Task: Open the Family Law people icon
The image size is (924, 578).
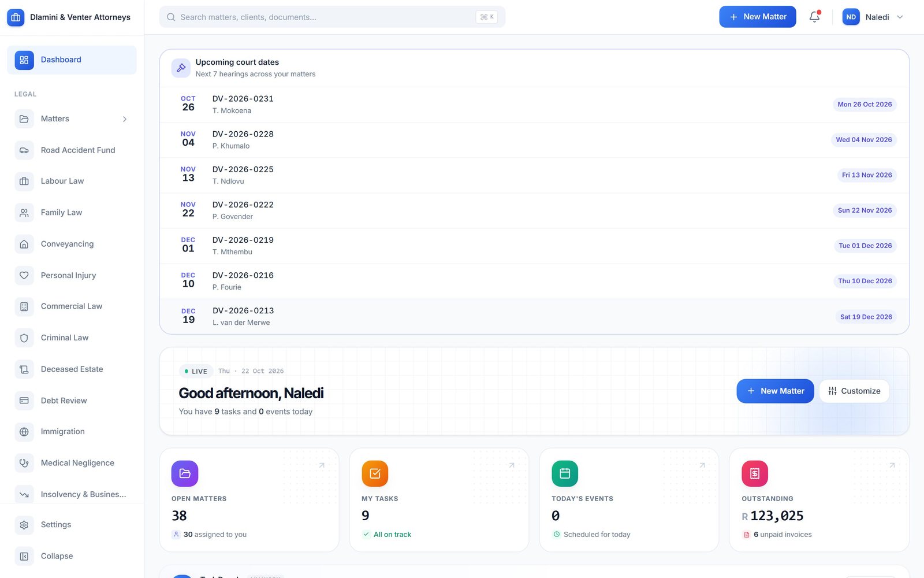Action: click(24, 213)
